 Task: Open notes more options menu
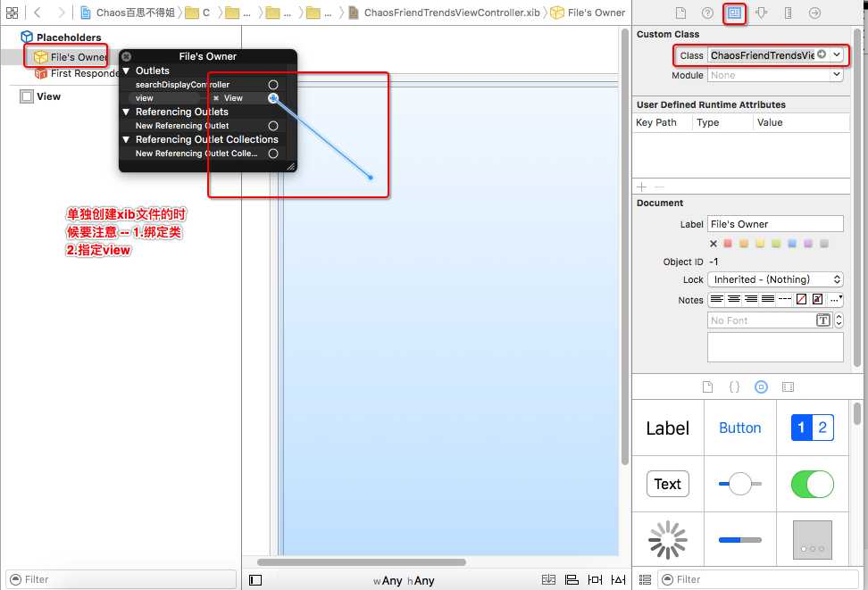pos(836,299)
